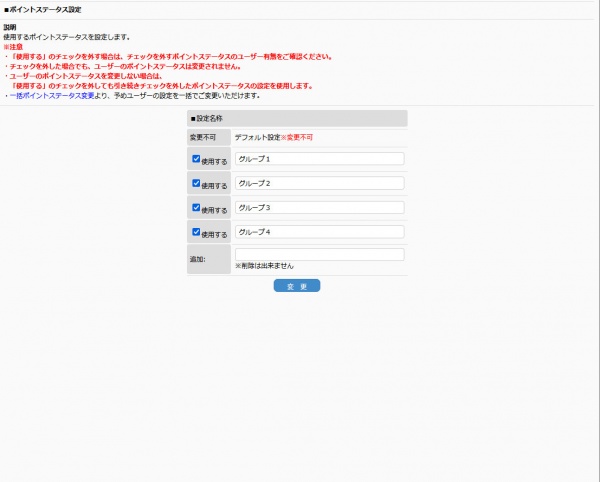Click the 変更不可 label cell
The width and height of the screenshot is (600, 482).
[x=203, y=135]
